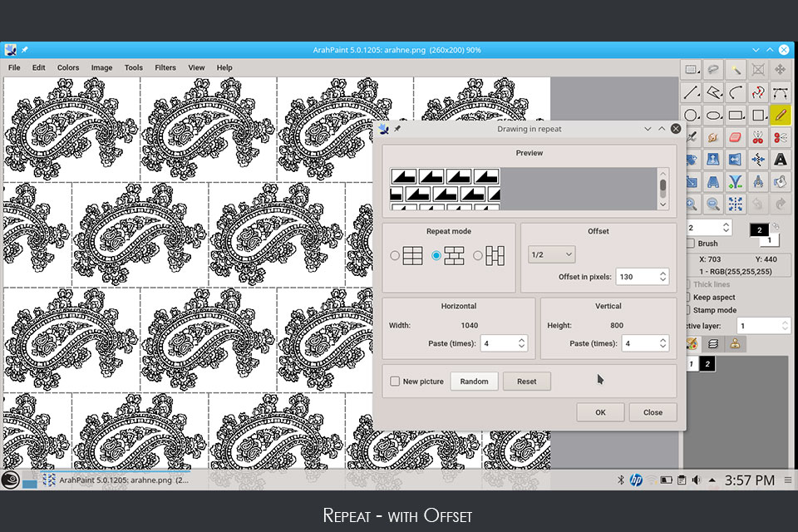Image resolution: width=798 pixels, height=532 pixels.
Task: Select the magic wand tool
Action: coord(736,70)
